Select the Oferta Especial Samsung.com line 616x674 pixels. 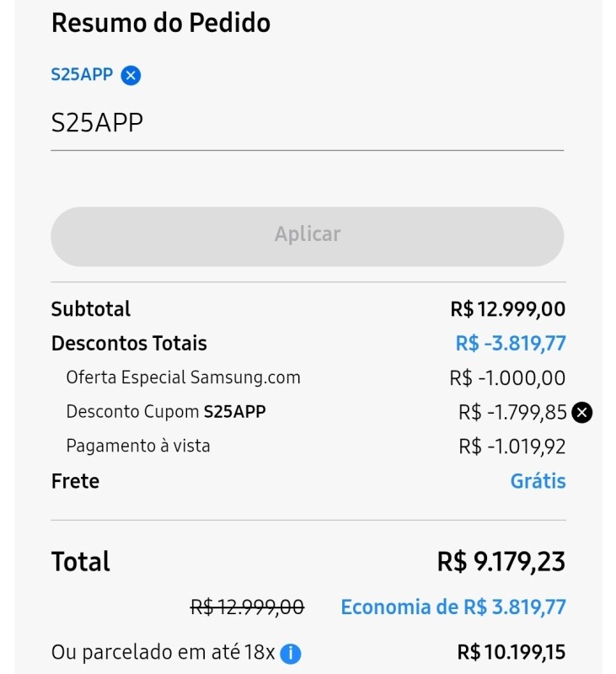[x=183, y=377]
